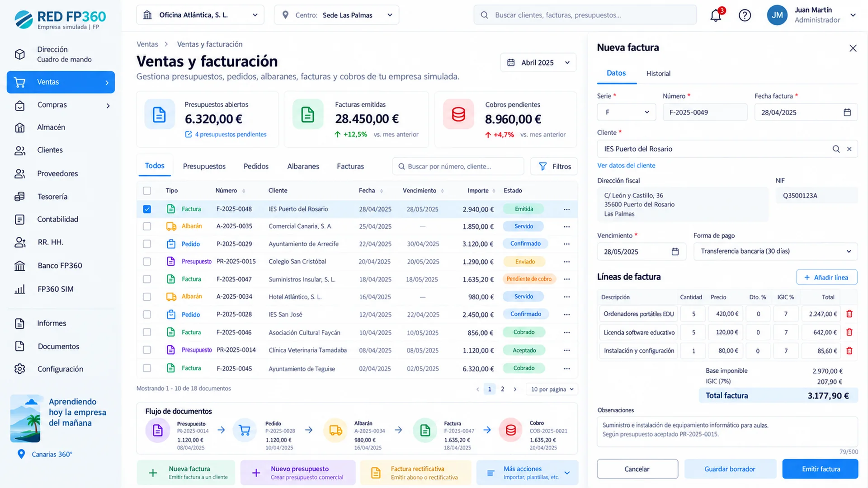
Task: Show the Albaranes tab
Action: 303,166
